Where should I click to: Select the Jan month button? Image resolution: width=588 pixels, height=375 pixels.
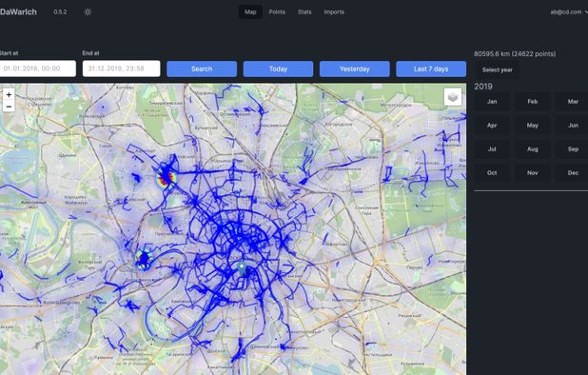coord(492,102)
